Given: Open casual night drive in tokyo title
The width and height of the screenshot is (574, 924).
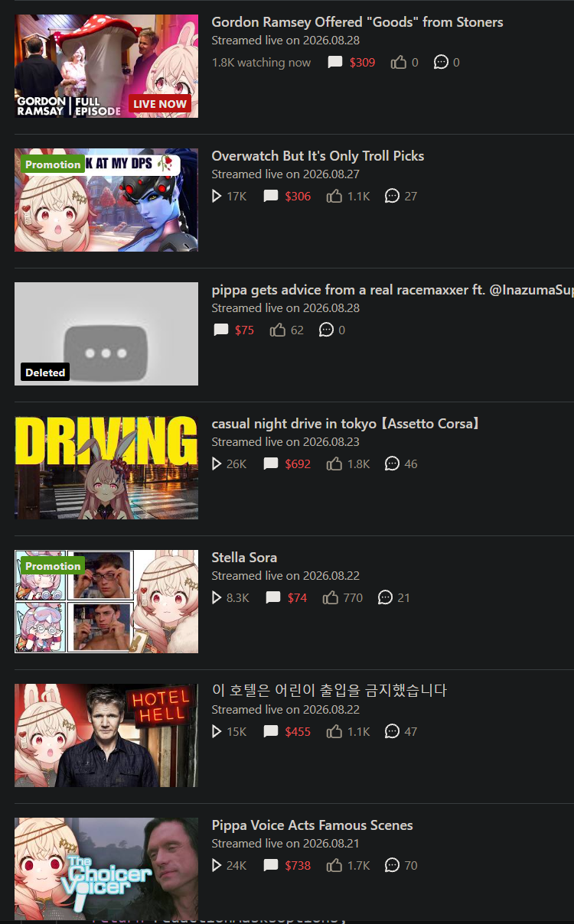Looking at the screenshot, I should tap(345, 424).
